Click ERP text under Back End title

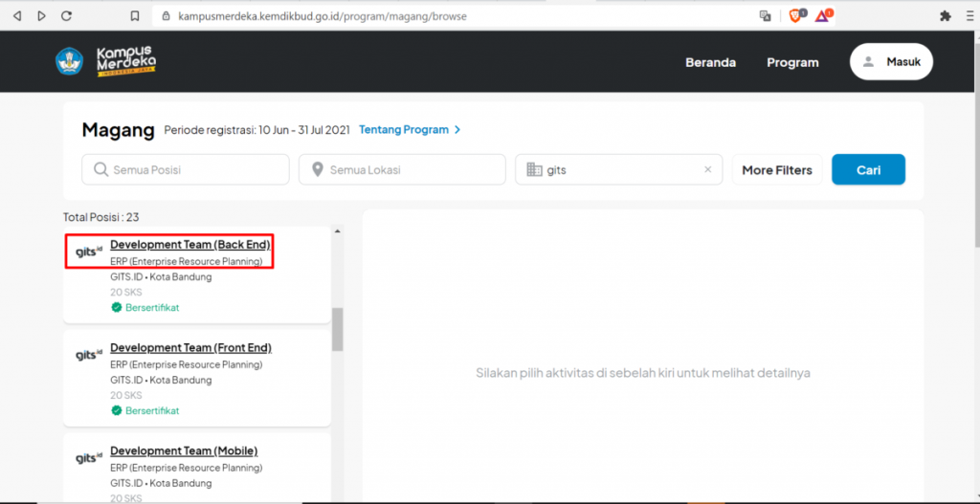[x=187, y=261]
